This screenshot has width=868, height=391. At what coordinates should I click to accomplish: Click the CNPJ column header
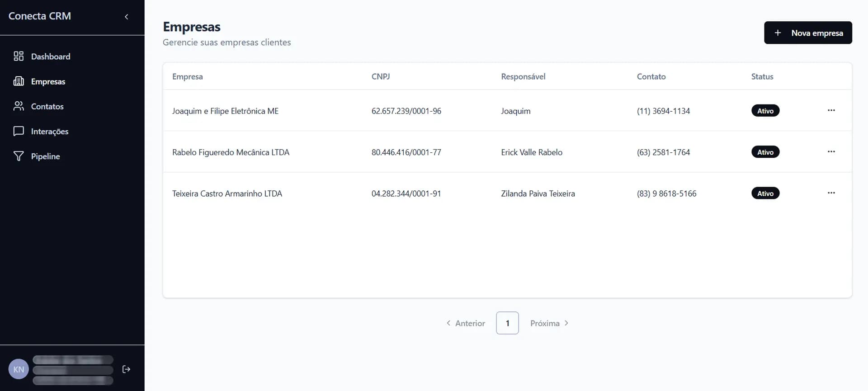(381, 76)
